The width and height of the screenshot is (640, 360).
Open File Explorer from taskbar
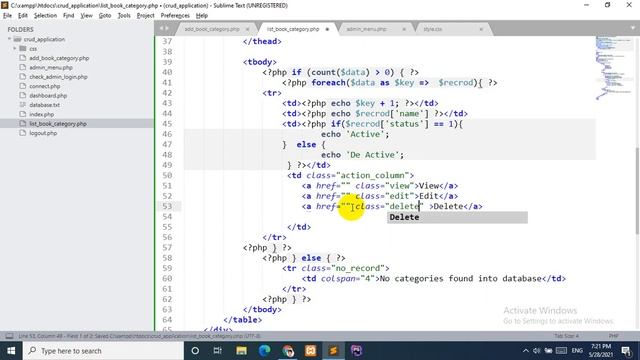point(241,351)
